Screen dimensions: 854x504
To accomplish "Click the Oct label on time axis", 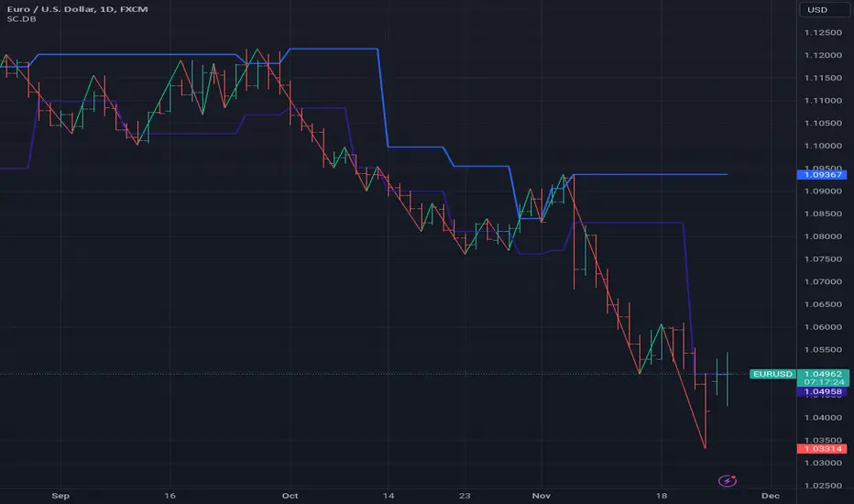I will [x=290, y=496].
